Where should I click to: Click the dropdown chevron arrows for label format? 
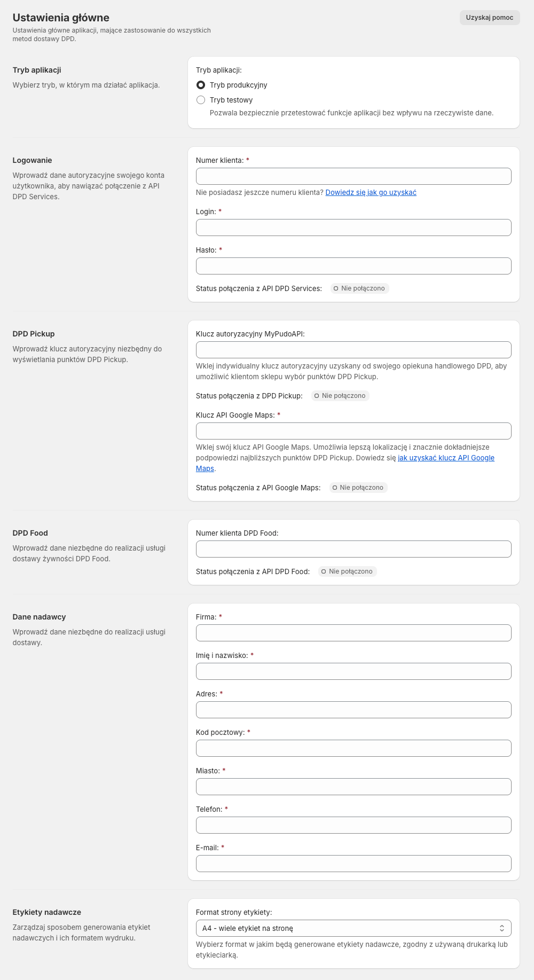pyautogui.click(x=501, y=928)
